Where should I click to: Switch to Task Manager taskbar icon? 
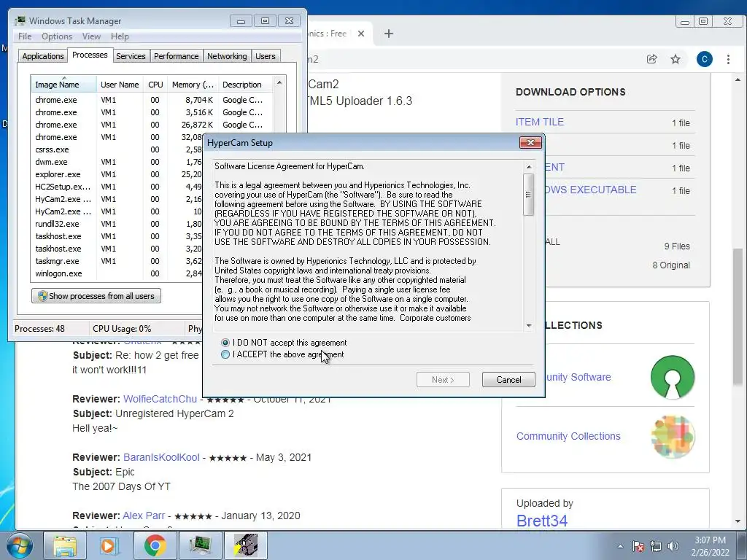(200, 545)
